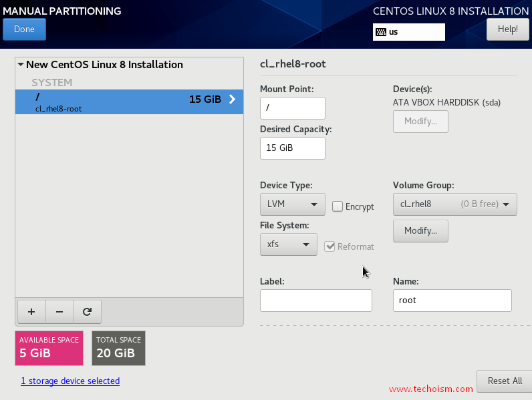Open the Device Type LVM dropdown
532x400 pixels.
293,204
